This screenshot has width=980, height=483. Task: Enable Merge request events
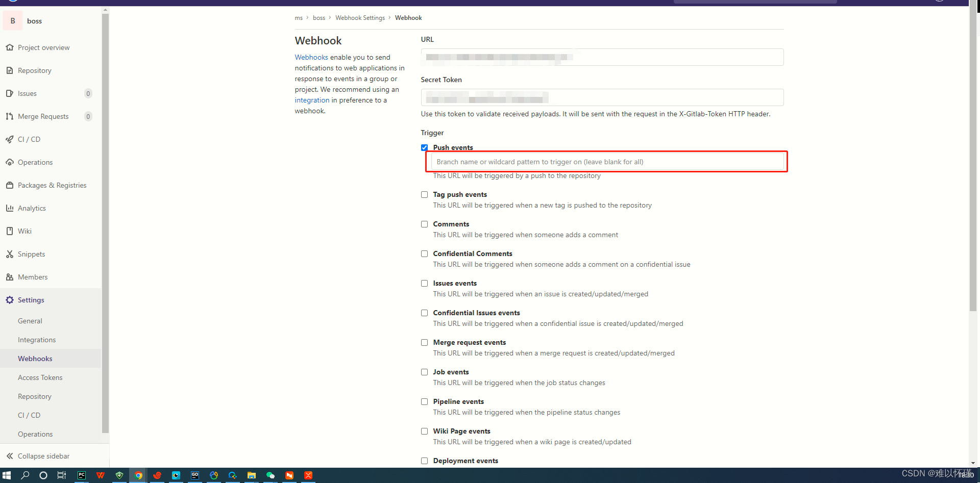[x=424, y=342]
